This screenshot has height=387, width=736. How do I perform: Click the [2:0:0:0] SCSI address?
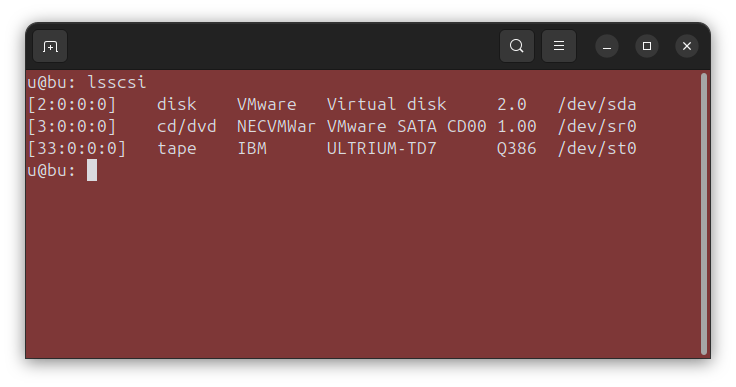coord(72,104)
